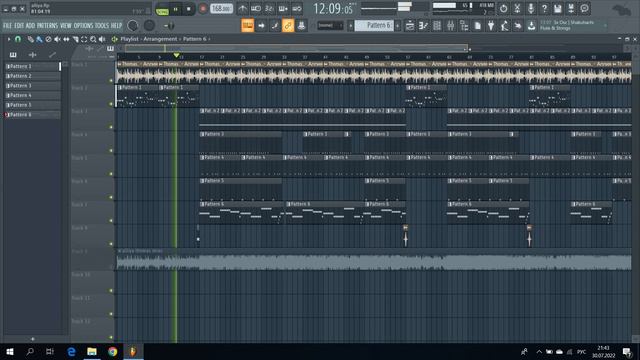Image resolution: width=640 pixels, height=360 pixels.
Task: Open the FILE menu
Action: [7, 26]
